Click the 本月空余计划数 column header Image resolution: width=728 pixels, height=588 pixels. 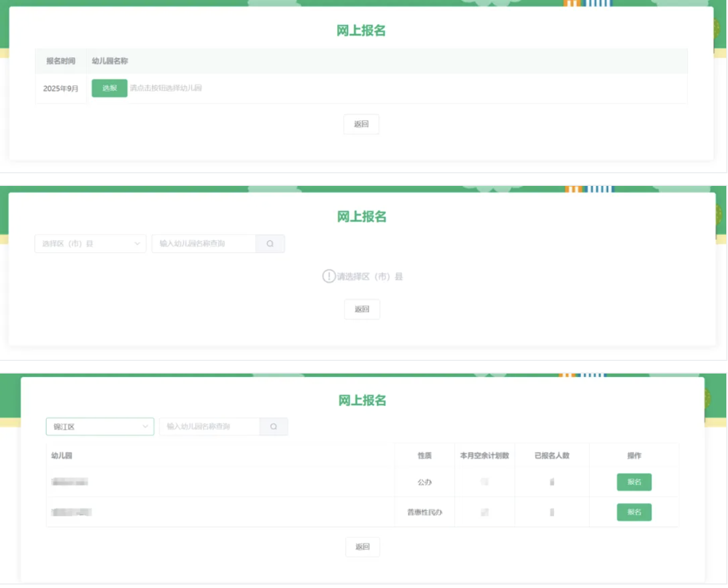click(x=484, y=456)
